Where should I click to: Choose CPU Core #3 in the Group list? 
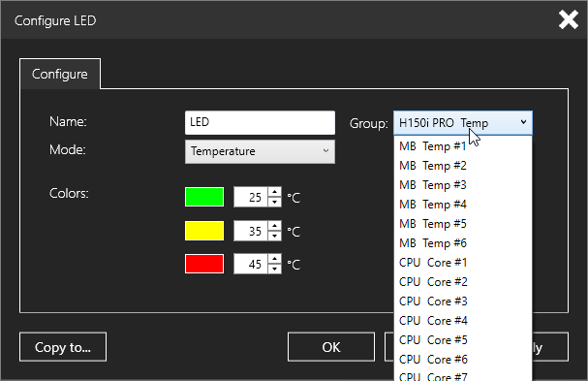point(463,302)
